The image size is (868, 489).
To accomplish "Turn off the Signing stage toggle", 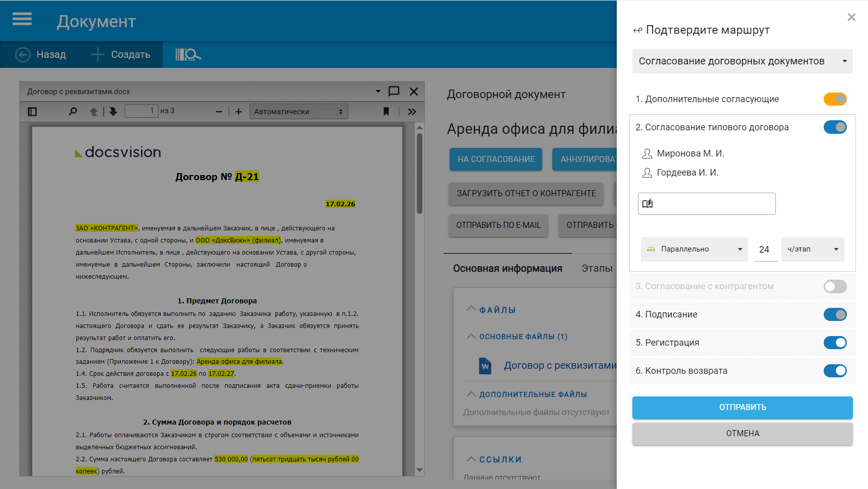I will point(835,314).
